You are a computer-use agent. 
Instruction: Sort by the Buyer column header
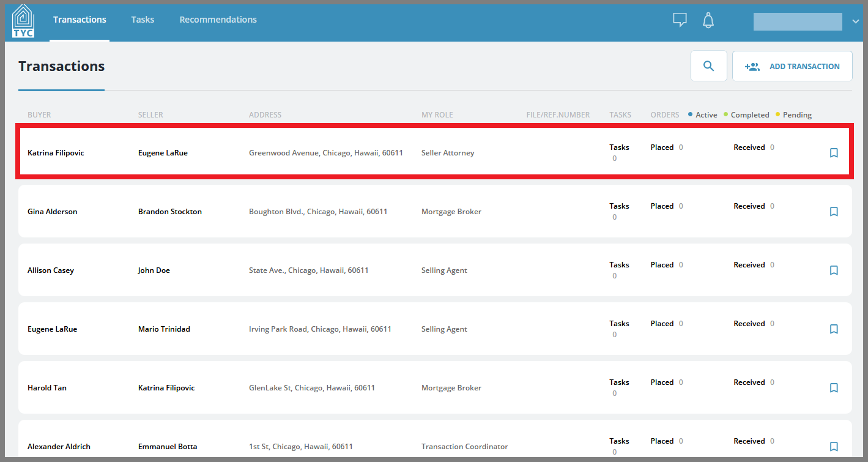[39, 115]
